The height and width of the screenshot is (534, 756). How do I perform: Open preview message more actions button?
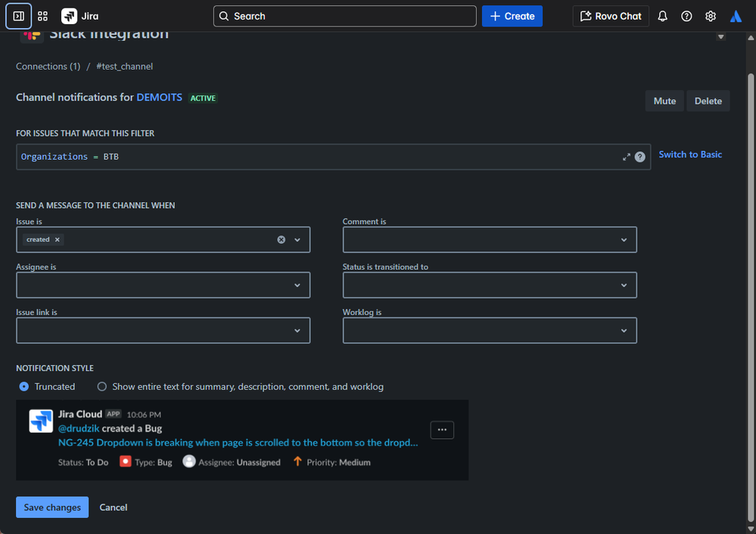click(x=442, y=429)
